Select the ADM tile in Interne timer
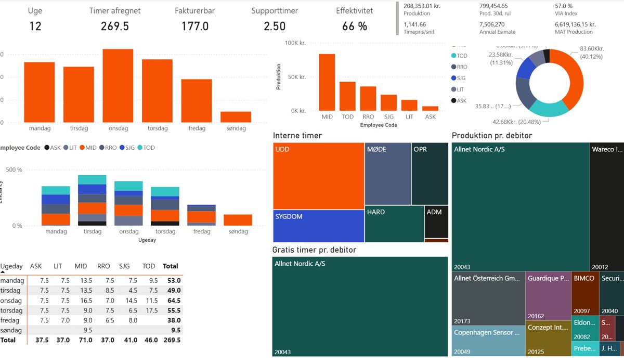Screen dimensions: 624x364 436,222
